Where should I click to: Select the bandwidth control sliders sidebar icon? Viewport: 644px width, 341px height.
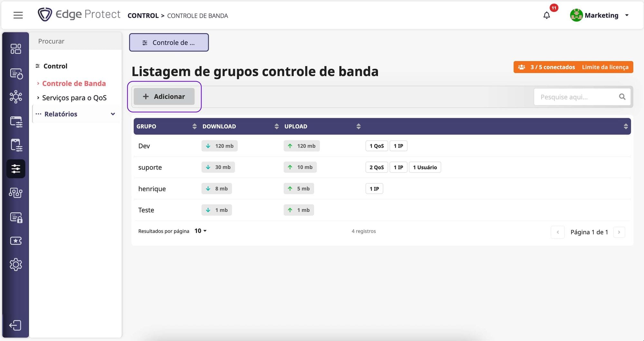point(16,169)
